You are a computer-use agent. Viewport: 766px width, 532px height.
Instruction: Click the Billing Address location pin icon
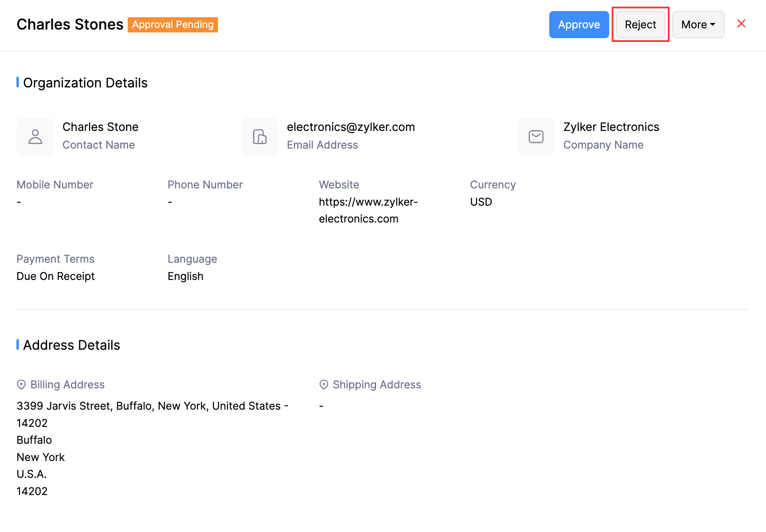(x=21, y=385)
